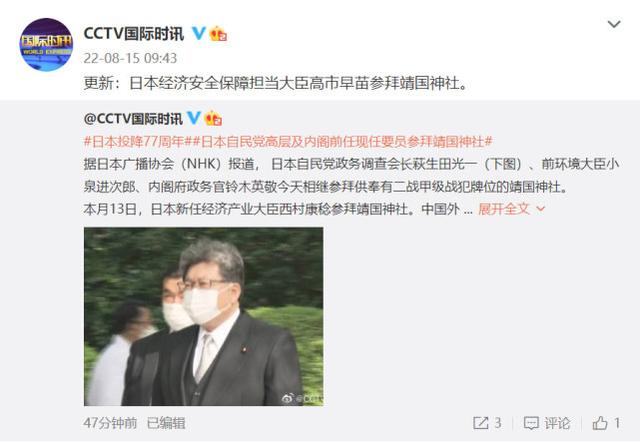Click the 已编辑 edited label
The height and width of the screenshot is (442, 640).
166,423
